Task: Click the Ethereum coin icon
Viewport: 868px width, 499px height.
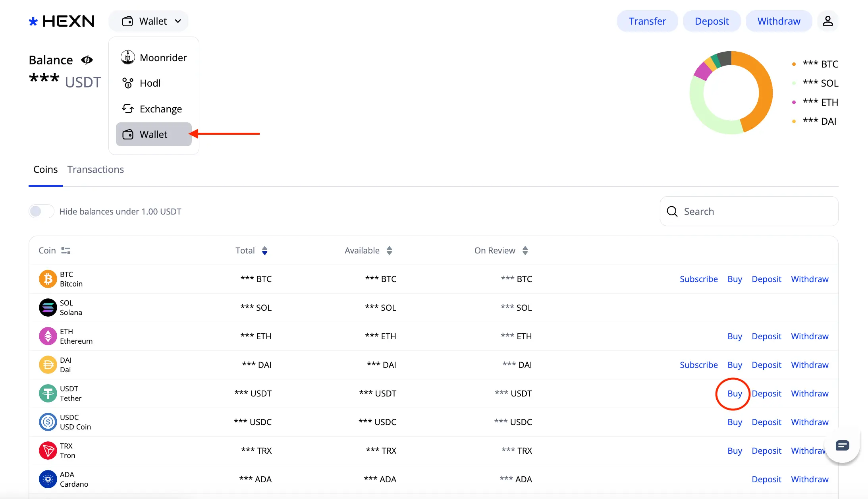Action: tap(48, 336)
